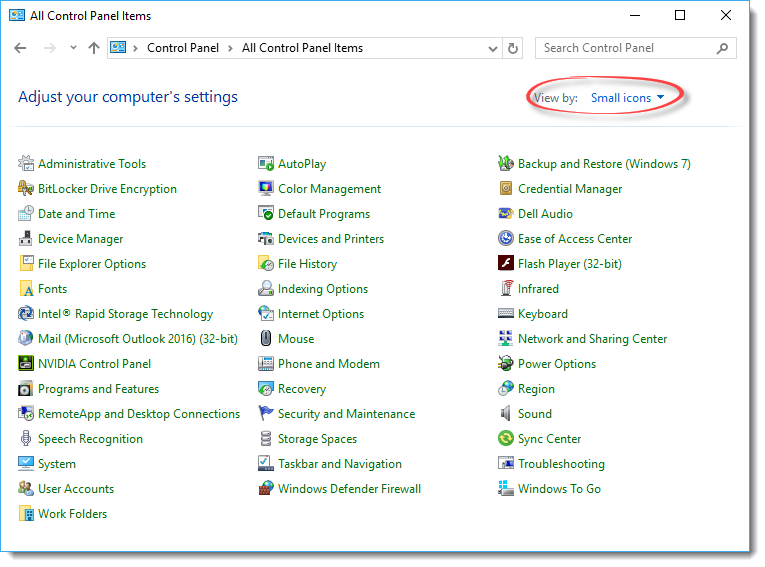Click the BitLocker Drive Encryption icon
The height and width of the screenshot is (567, 765).
[x=26, y=188]
